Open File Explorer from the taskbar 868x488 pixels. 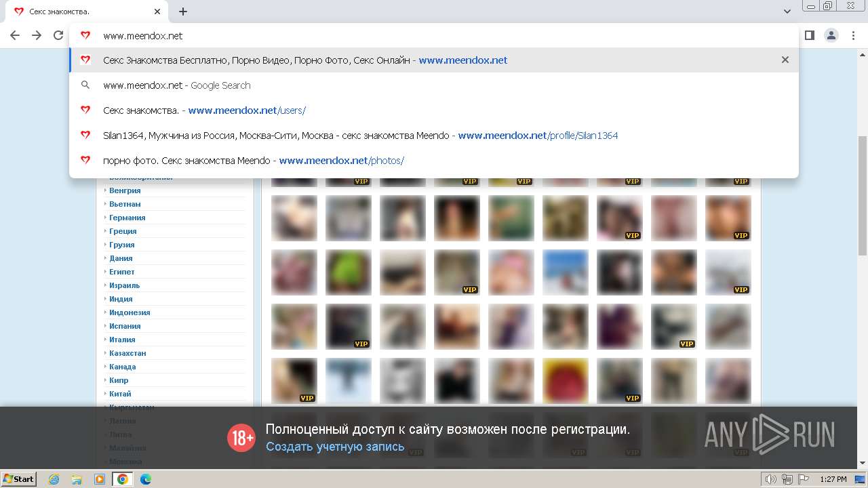[77, 479]
